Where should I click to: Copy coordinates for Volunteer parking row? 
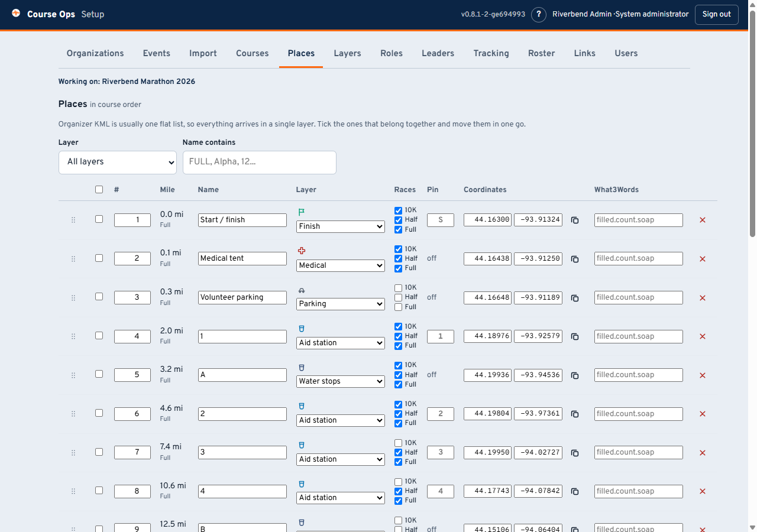(575, 298)
